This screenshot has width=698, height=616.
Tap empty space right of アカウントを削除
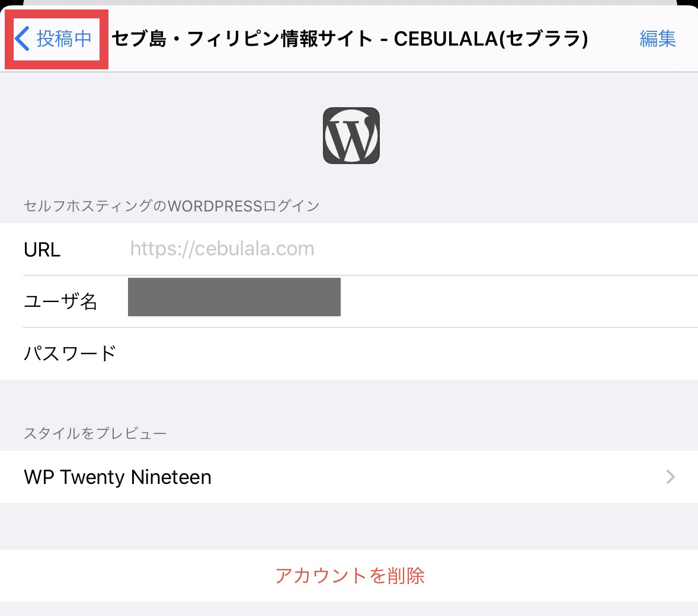tap(563, 576)
